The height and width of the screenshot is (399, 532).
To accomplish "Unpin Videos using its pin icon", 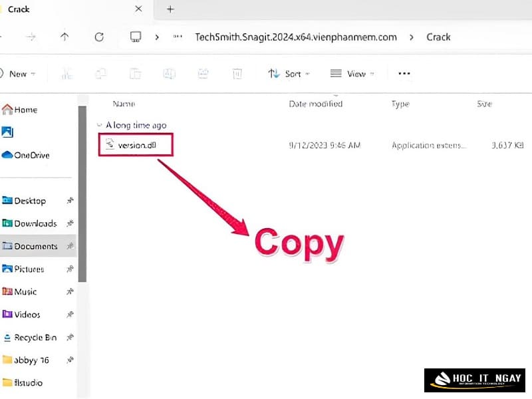I will pos(70,315).
